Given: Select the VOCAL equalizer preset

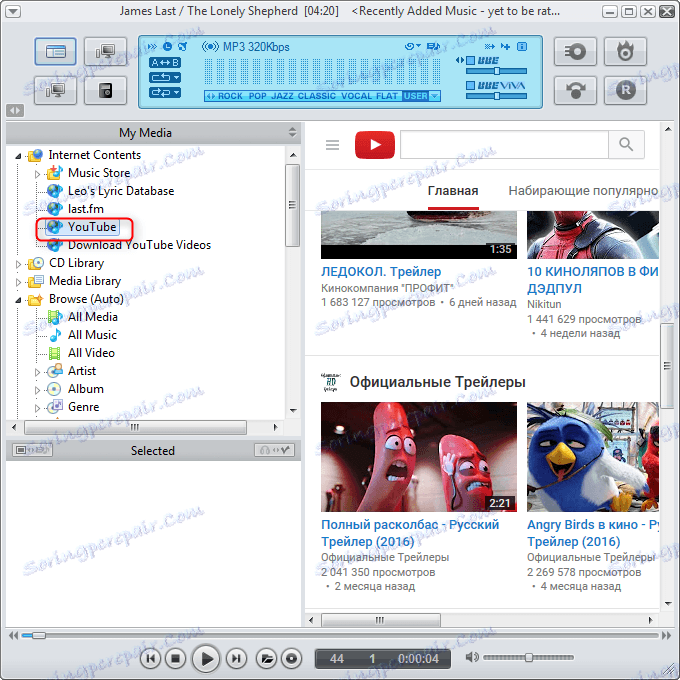Looking at the screenshot, I should [356, 96].
